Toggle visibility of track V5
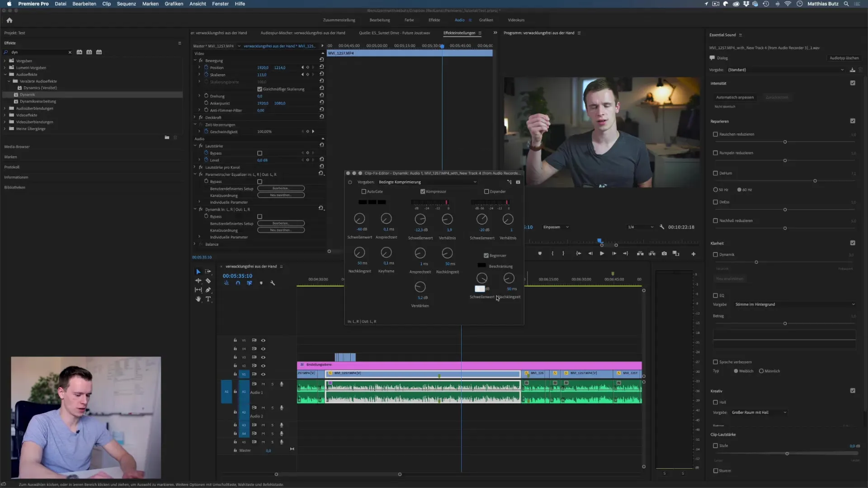This screenshot has height=488, width=868. (x=263, y=341)
